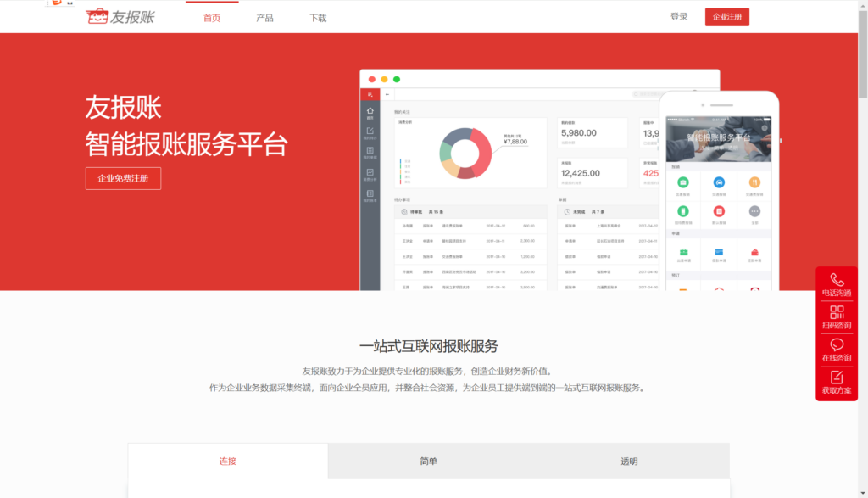868x498 pixels.
Task: Click the gray more-dots icon on phone mockup
Action: [754, 211]
